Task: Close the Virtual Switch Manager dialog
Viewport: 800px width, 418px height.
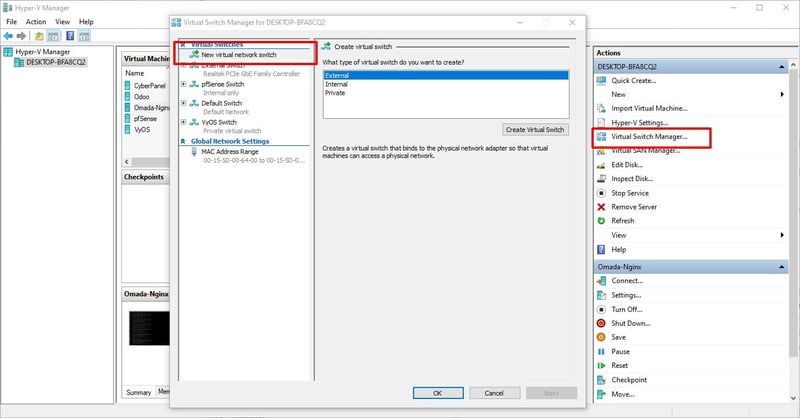Action: pos(572,22)
